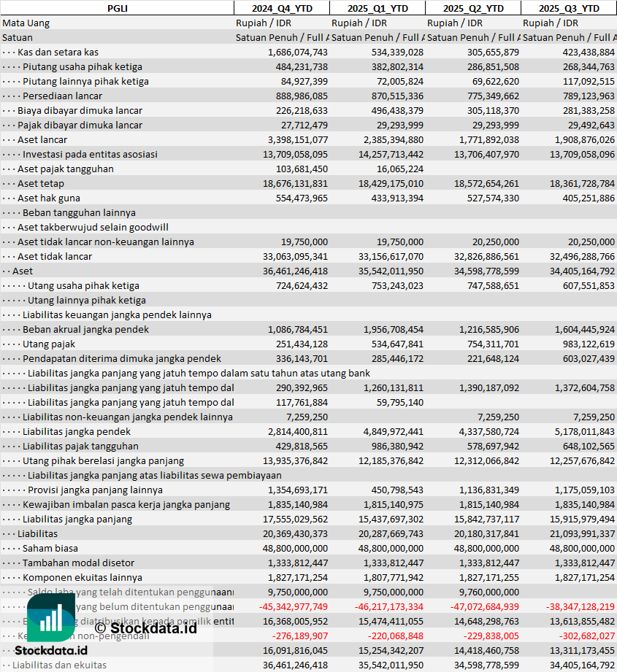Select the Persediaan lancar row label
617x672 pixels.
tap(63, 96)
